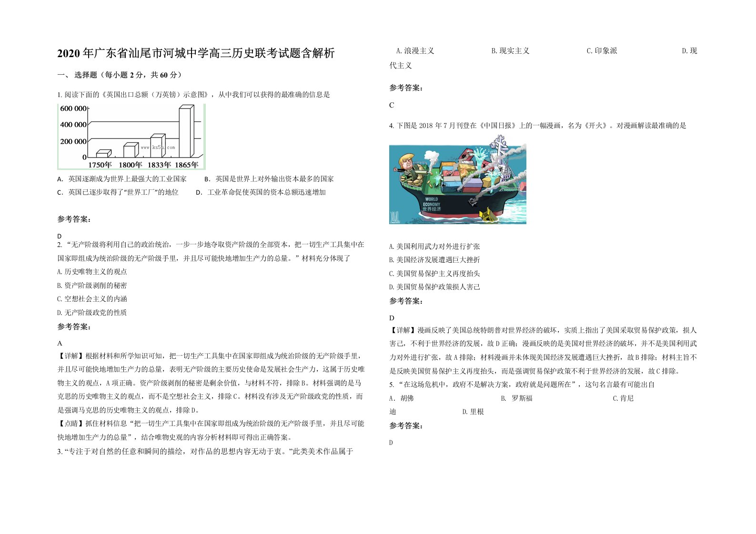756x534 pixels.
Task: Select option D 工业革命促使英国的资本总额迅速增加
Action: (261, 192)
